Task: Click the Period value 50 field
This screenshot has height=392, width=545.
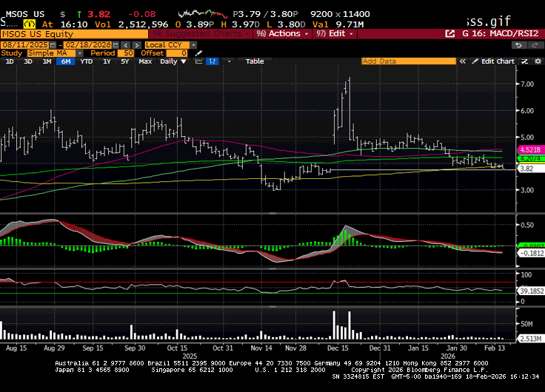Action: pos(126,53)
